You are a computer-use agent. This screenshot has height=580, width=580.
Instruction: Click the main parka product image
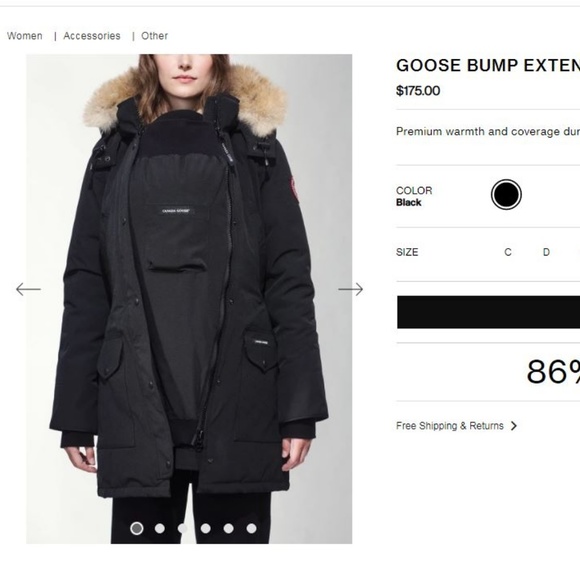pos(189,299)
